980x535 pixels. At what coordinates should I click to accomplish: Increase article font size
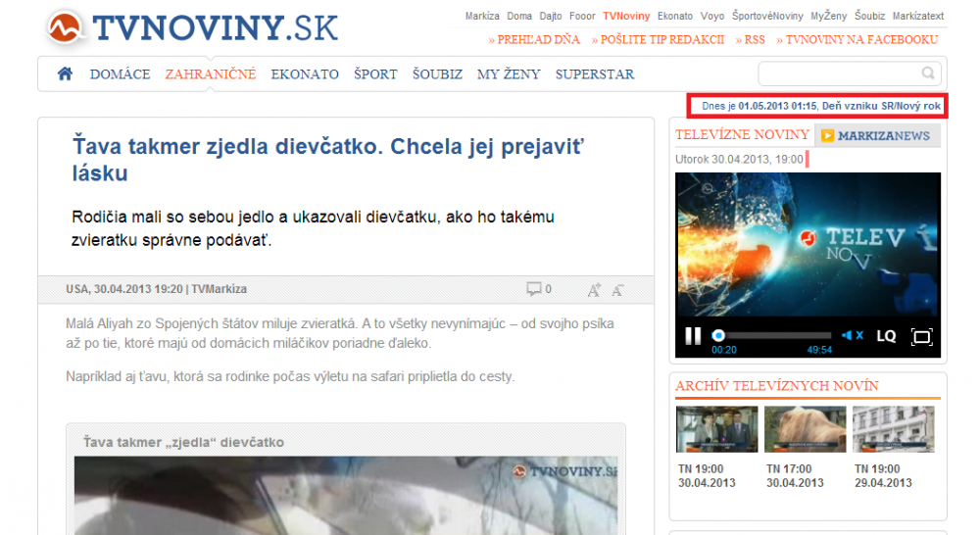point(594,289)
